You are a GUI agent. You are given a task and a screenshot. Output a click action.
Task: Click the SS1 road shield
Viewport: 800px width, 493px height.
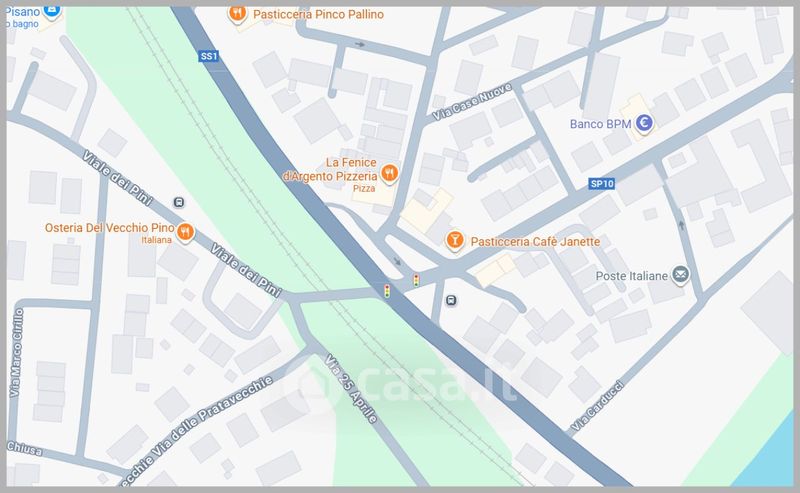coord(209,56)
